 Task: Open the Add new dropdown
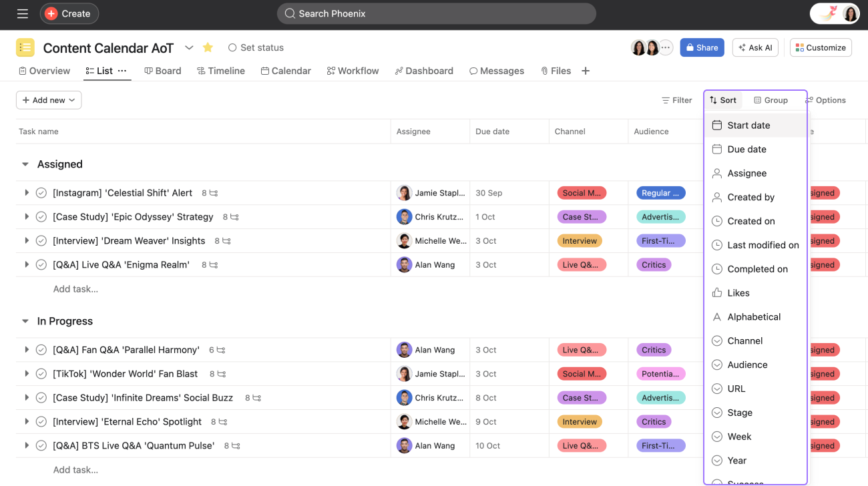coord(48,99)
